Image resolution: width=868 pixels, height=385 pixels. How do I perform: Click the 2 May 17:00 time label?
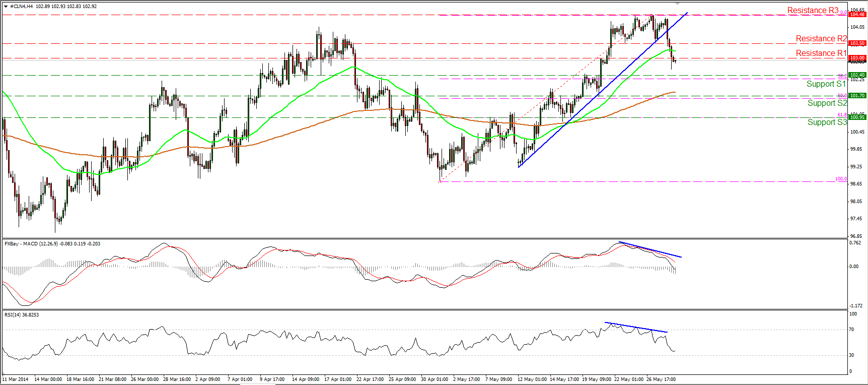pyautogui.click(x=466, y=379)
